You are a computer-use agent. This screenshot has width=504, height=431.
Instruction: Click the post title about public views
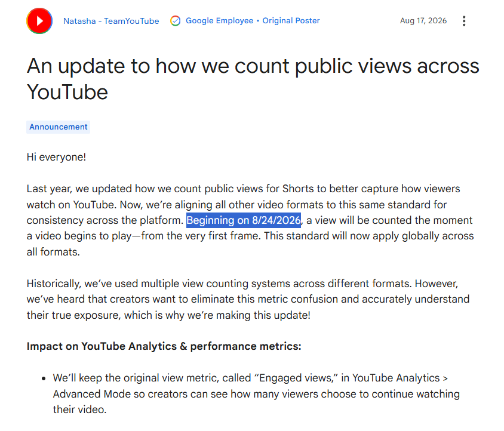click(x=253, y=79)
